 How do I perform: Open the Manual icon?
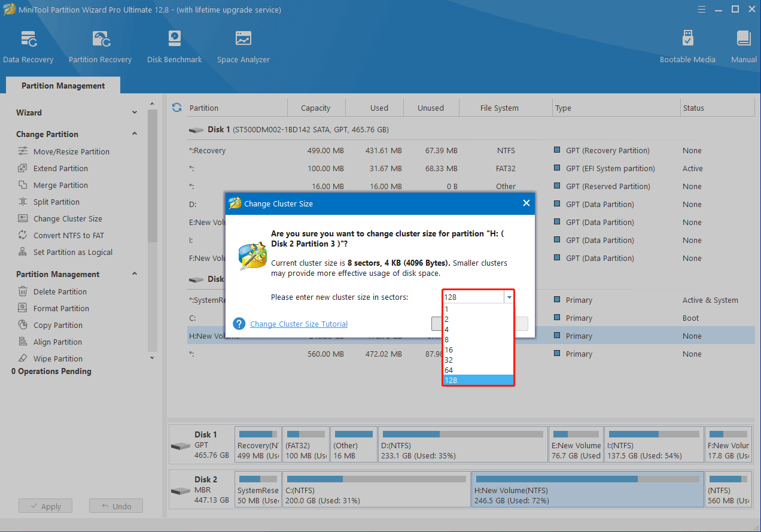tap(744, 47)
